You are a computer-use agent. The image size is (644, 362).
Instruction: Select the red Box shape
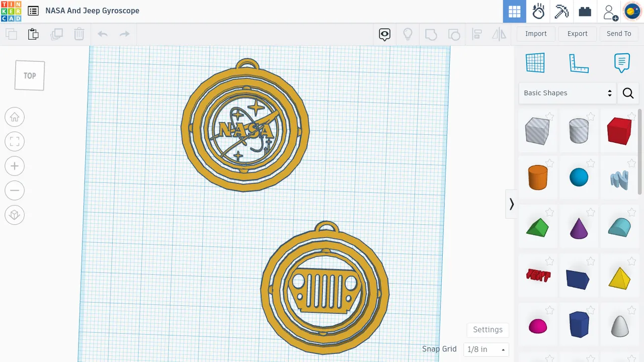click(619, 131)
